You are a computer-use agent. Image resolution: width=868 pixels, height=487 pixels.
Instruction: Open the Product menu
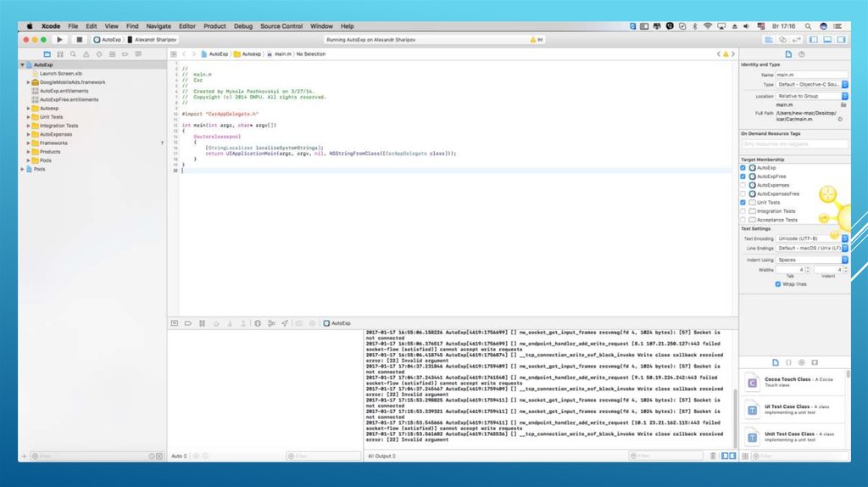click(x=214, y=26)
